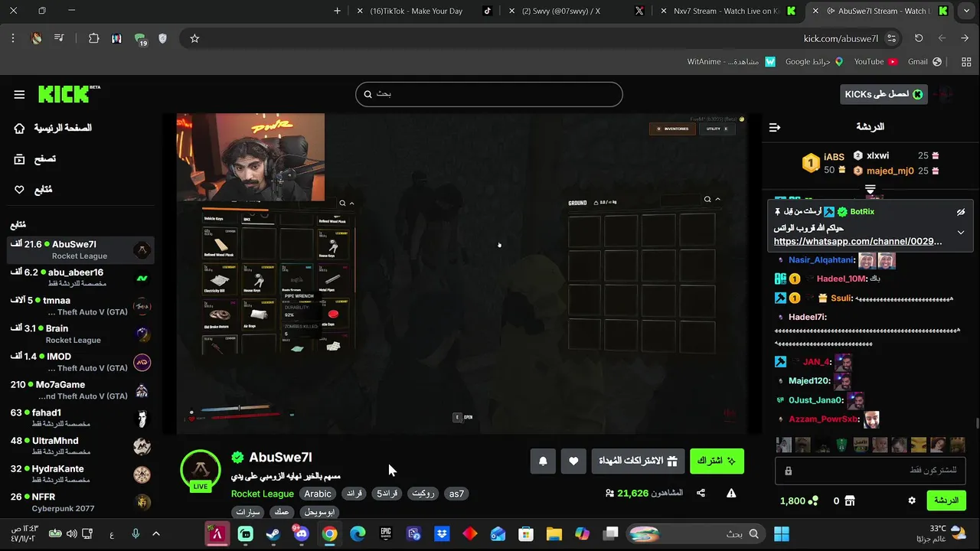
Task: Reload the page
Action: (919, 38)
